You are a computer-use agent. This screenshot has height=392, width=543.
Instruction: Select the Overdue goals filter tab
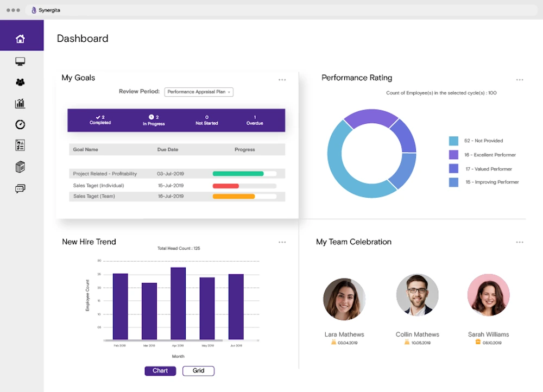255,120
